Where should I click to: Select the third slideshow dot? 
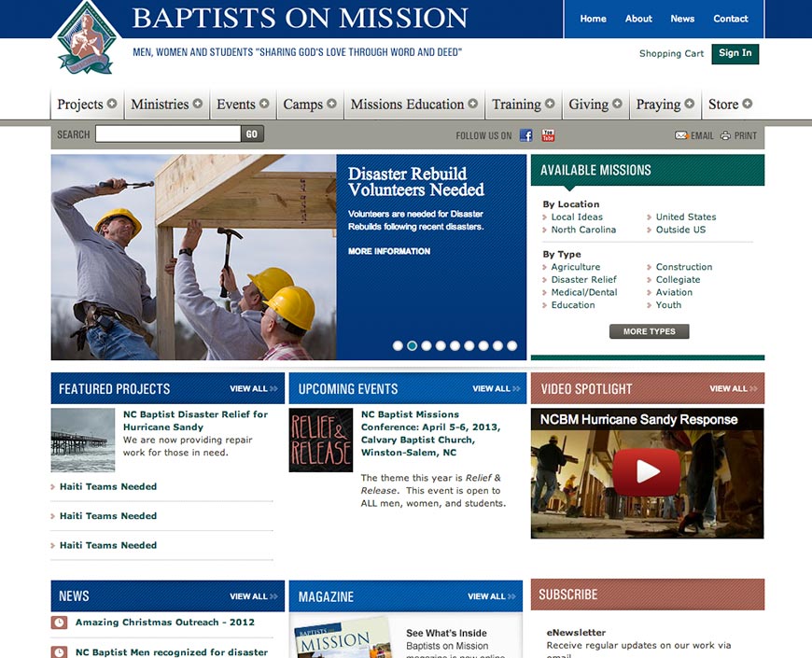[427, 346]
